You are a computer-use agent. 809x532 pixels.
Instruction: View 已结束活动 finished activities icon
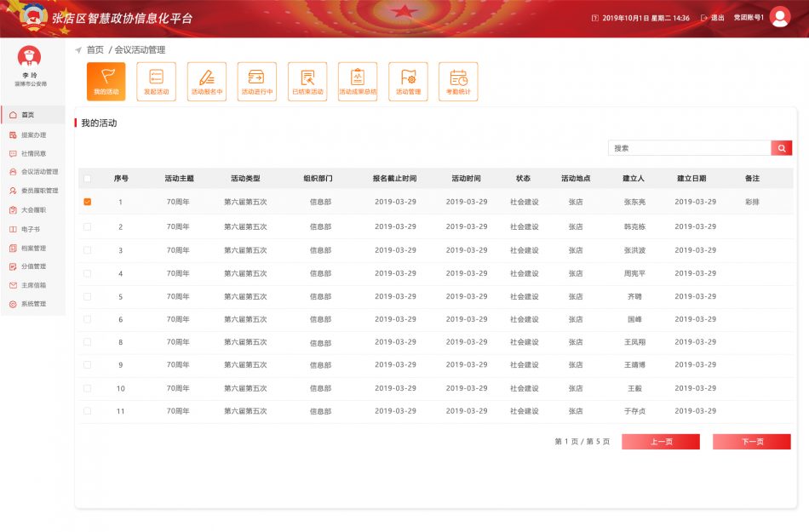coord(307,81)
